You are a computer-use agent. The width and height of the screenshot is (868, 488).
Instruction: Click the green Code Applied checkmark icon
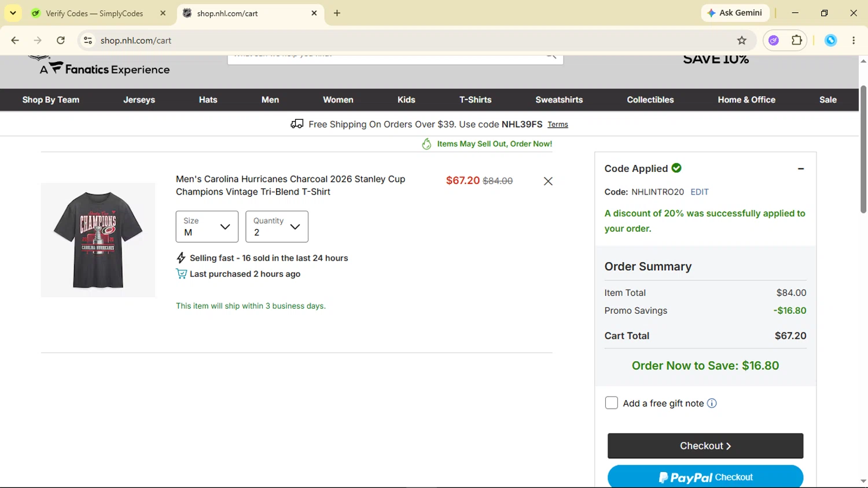tap(676, 168)
